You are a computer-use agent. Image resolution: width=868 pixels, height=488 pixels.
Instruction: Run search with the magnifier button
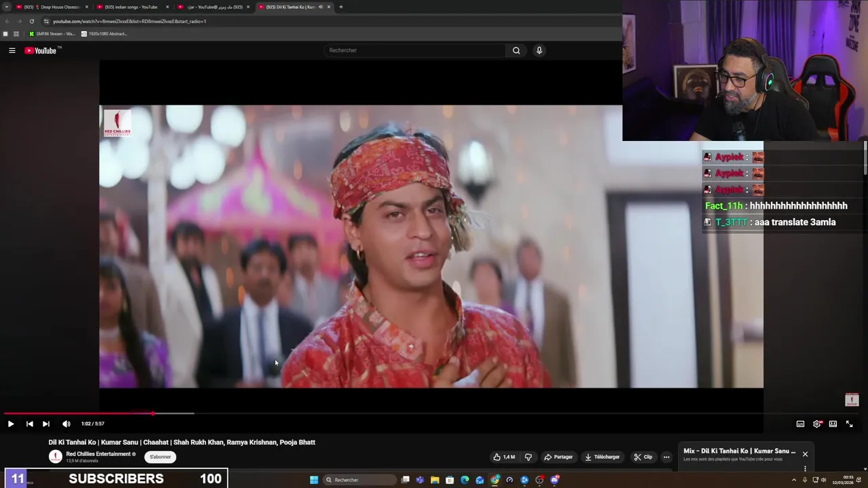coord(516,50)
